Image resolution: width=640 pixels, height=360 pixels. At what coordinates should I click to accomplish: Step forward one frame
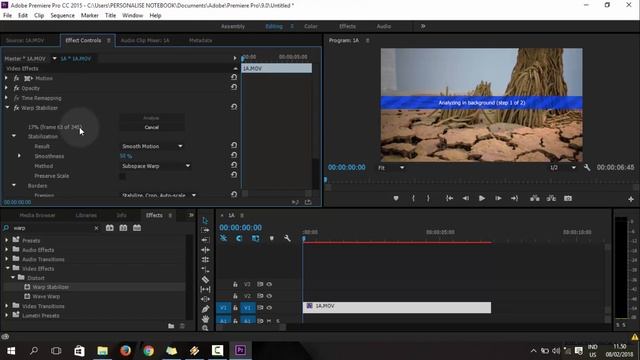click(x=498, y=198)
